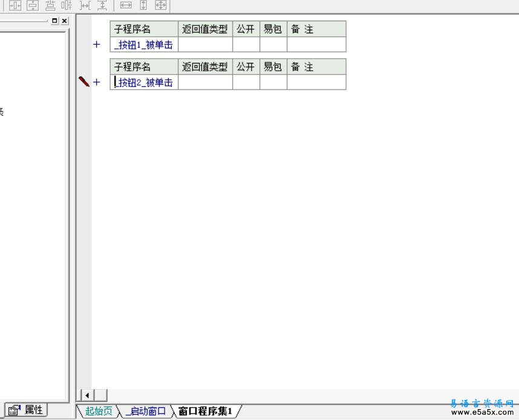Image resolution: width=519 pixels, height=420 pixels.
Task: Open 返回值类型 cell for _按钮1_被单击
Action: tap(205, 45)
